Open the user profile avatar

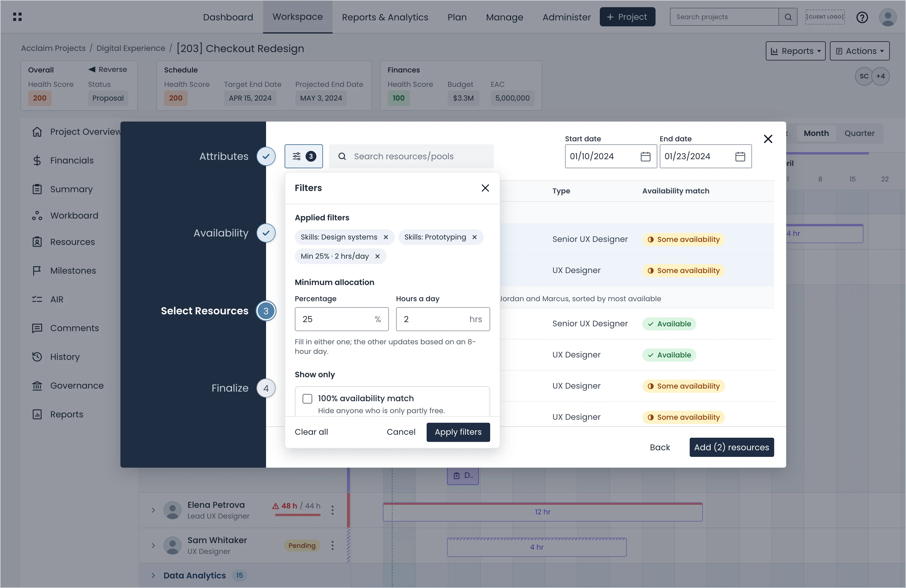pos(888,17)
